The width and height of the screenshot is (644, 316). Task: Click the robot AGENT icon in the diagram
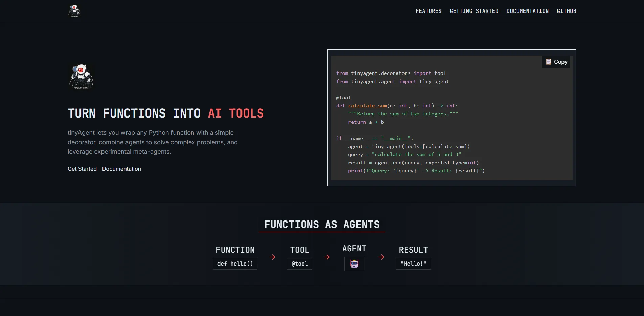(354, 264)
